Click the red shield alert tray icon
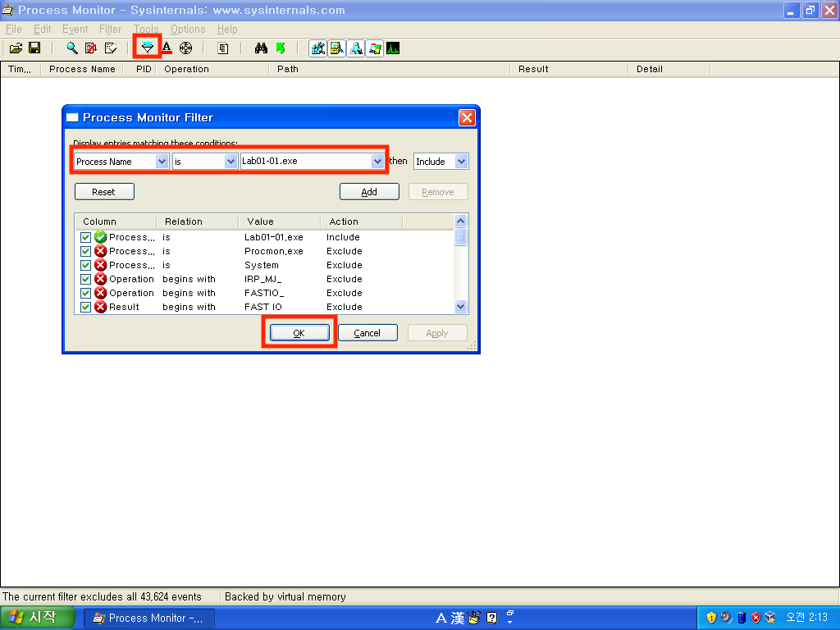840x630 pixels. 756,618
